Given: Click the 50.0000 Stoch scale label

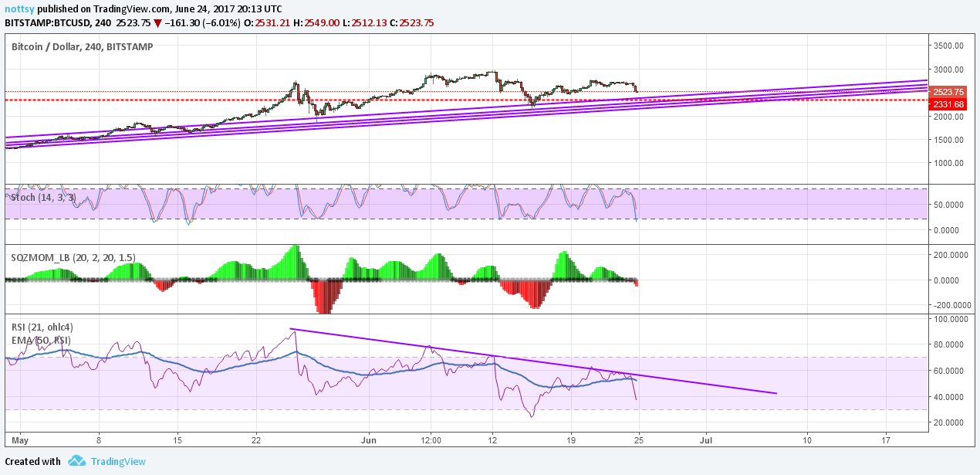Looking at the screenshot, I should tap(948, 204).
